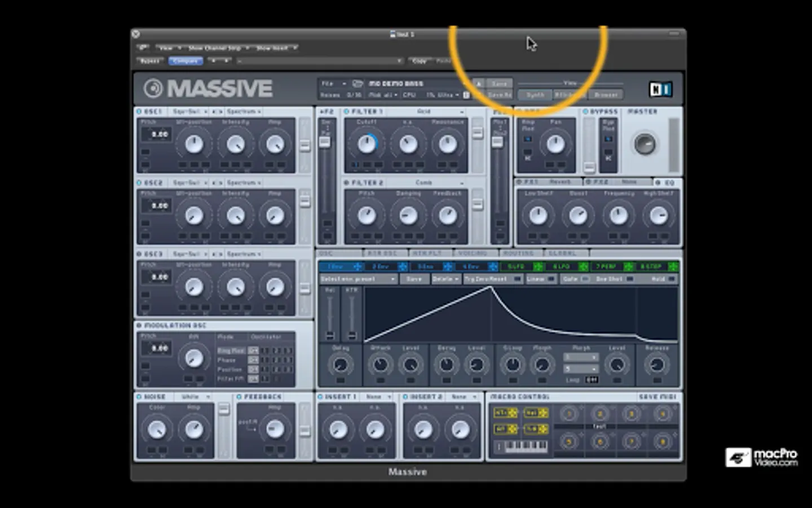Click the Bypass button in plugin header
812x508 pixels.
[x=150, y=60]
